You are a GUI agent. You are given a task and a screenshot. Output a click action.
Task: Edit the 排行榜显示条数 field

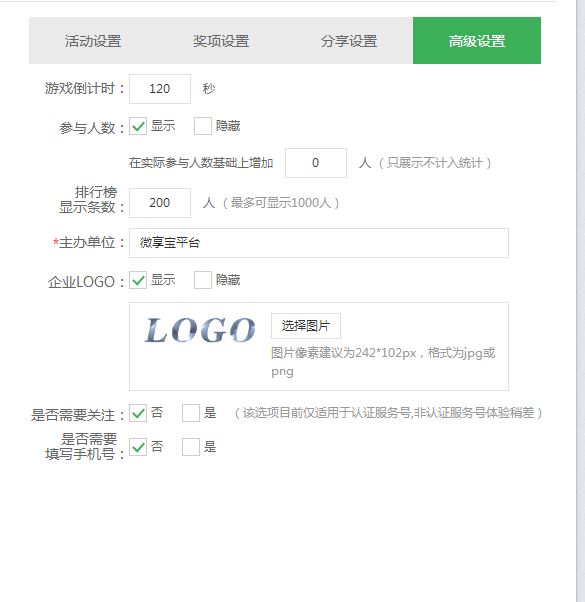click(160, 203)
